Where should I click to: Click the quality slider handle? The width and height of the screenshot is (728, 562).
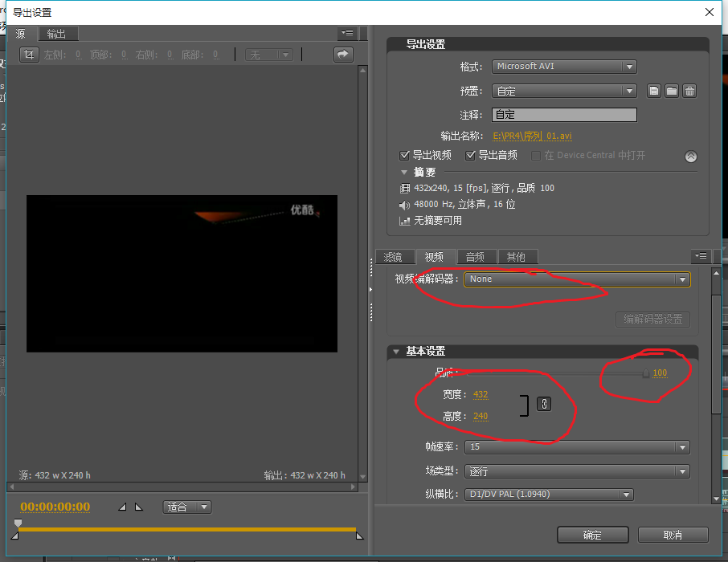coord(646,373)
